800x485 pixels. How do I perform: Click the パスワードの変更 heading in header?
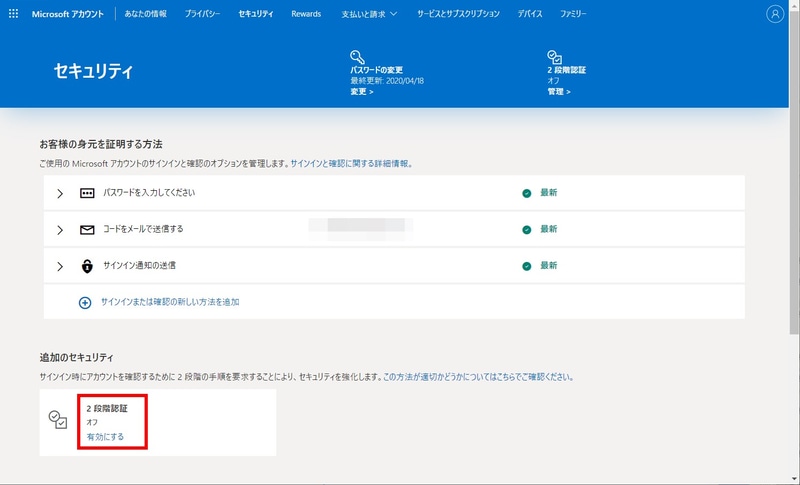[x=377, y=70]
